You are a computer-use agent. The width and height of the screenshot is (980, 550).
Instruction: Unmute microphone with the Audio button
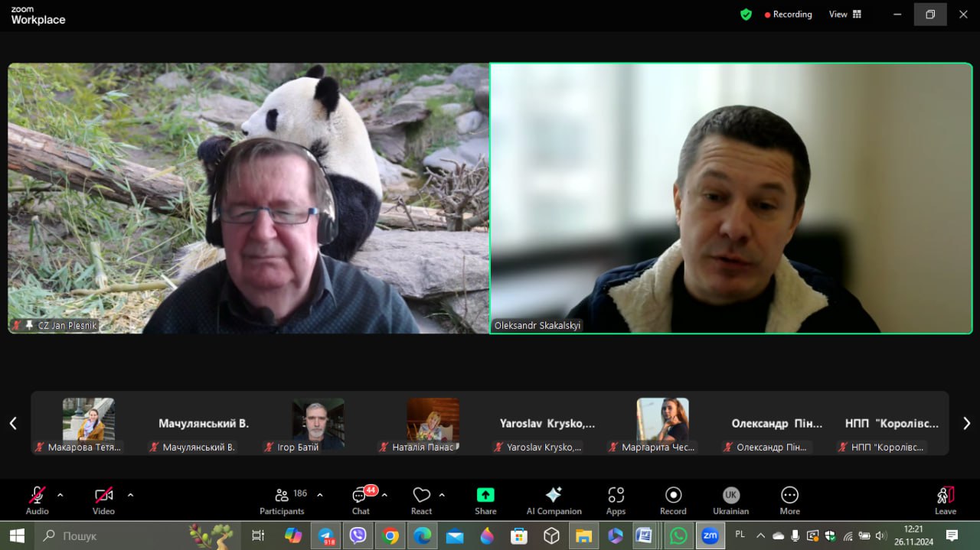click(37, 500)
